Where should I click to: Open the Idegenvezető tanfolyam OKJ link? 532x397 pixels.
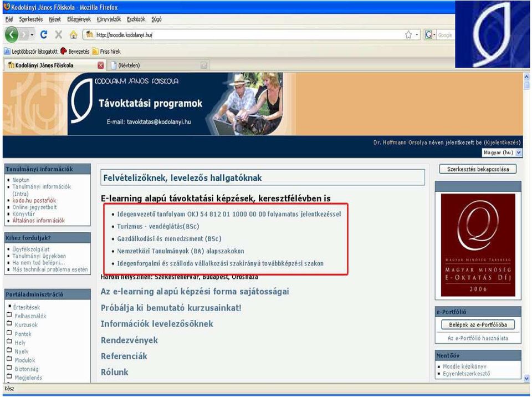click(x=229, y=214)
